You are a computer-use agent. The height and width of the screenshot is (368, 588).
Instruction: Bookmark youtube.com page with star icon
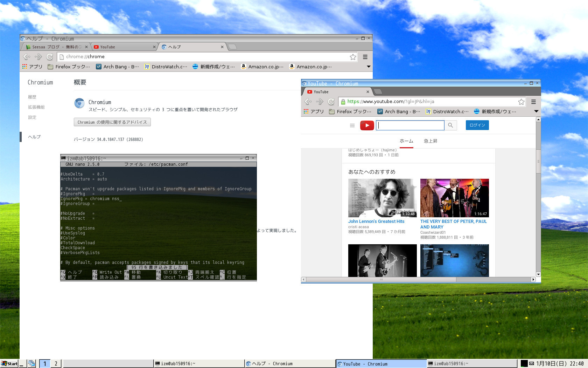click(x=521, y=102)
